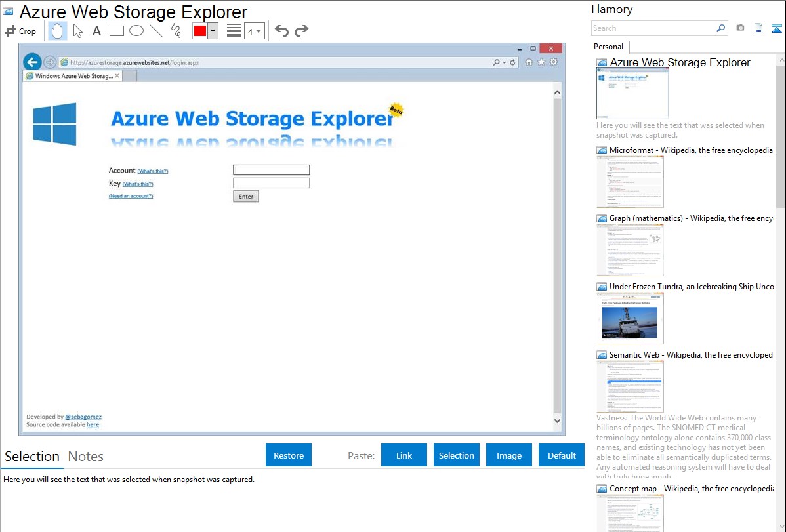Click 'Microformat - Wikipedia, the free encyclopedia' title
Screen dimensions: 786x532
(x=691, y=150)
